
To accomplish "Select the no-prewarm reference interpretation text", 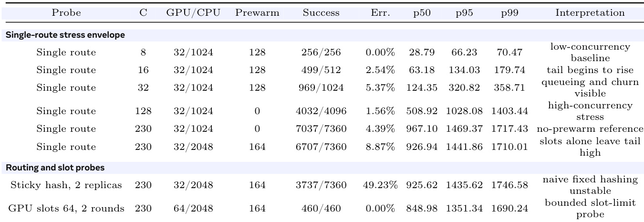I will pos(590,129).
